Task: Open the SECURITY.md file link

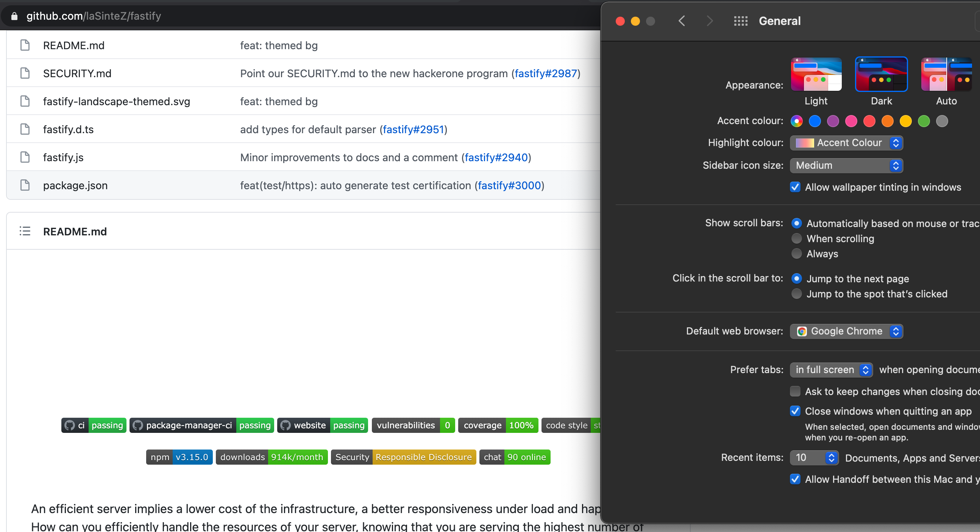Action: click(x=77, y=73)
